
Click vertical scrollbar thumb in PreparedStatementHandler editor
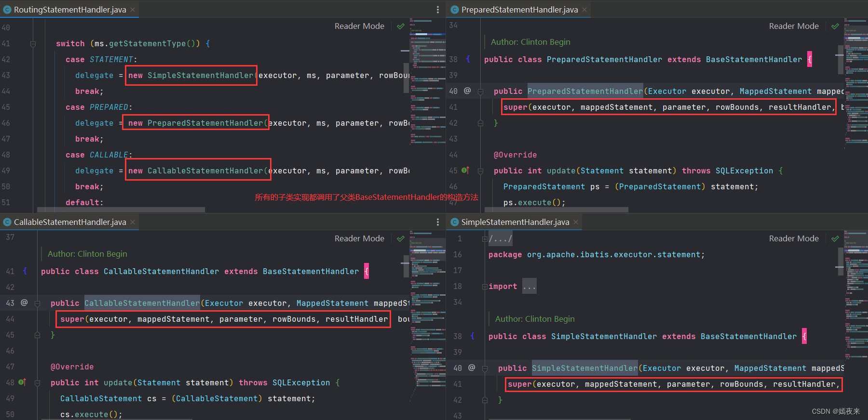pos(841,59)
